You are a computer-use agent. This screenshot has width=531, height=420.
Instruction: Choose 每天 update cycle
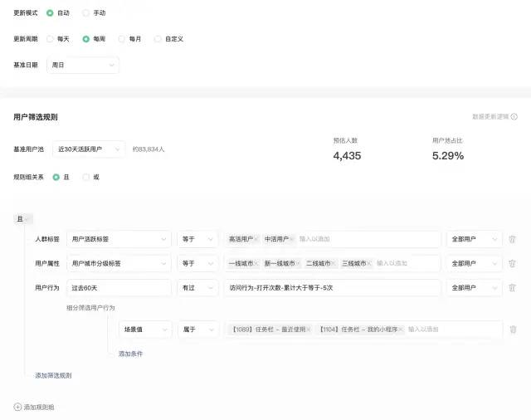[x=50, y=39]
